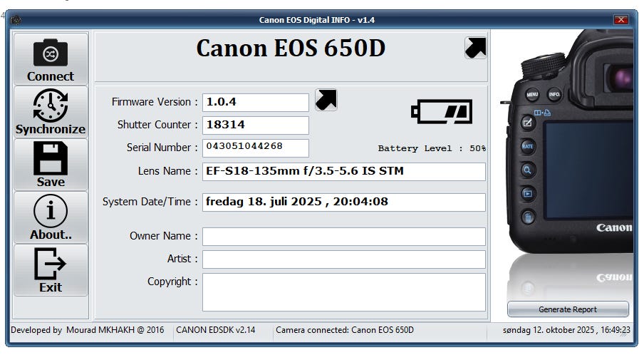Focus the empty Copyright text box

pyautogui.click(x=344, y=292)
